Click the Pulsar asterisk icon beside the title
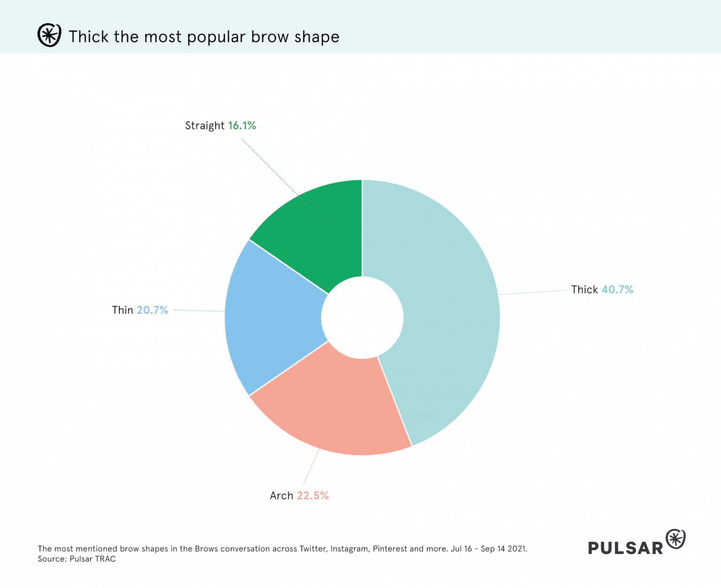721x588 pixels. [49, 35]
